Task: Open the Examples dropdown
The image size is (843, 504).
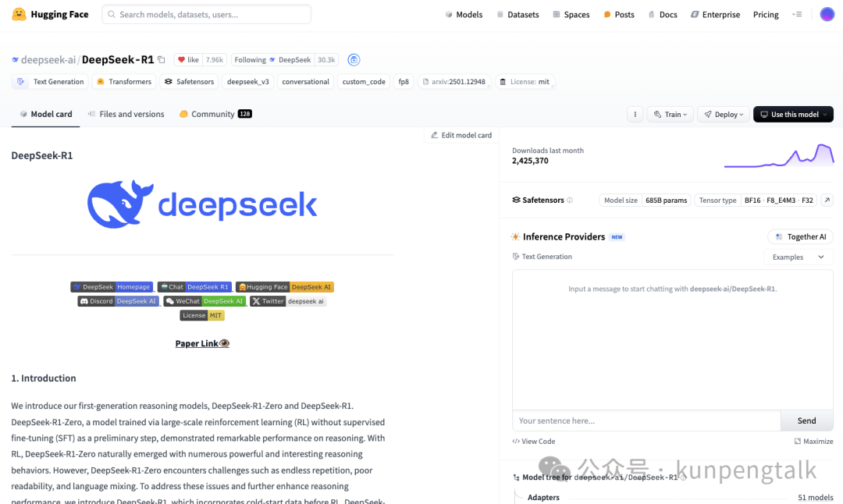Action: click(799, 257)
